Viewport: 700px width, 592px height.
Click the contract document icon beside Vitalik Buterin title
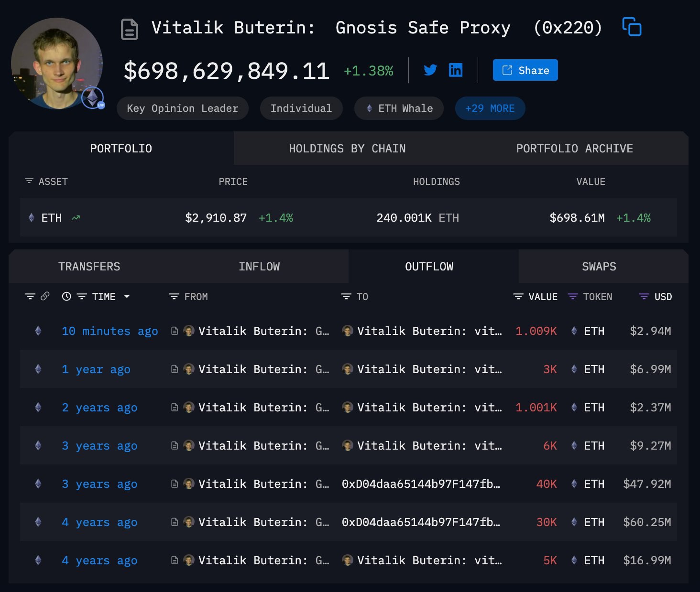129,29
